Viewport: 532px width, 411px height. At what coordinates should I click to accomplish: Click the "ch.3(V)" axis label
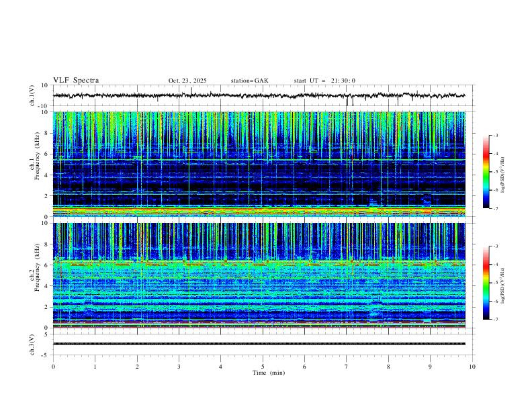[32, 345]
